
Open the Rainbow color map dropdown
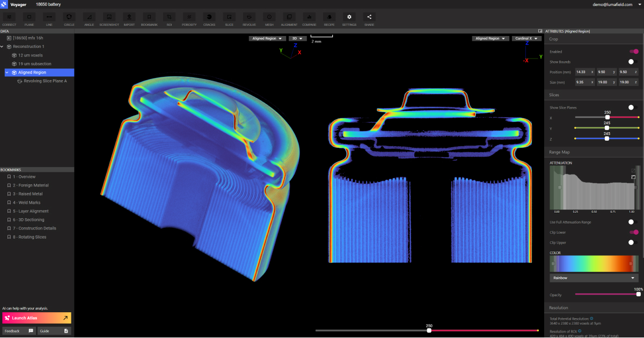coord(593,278)
